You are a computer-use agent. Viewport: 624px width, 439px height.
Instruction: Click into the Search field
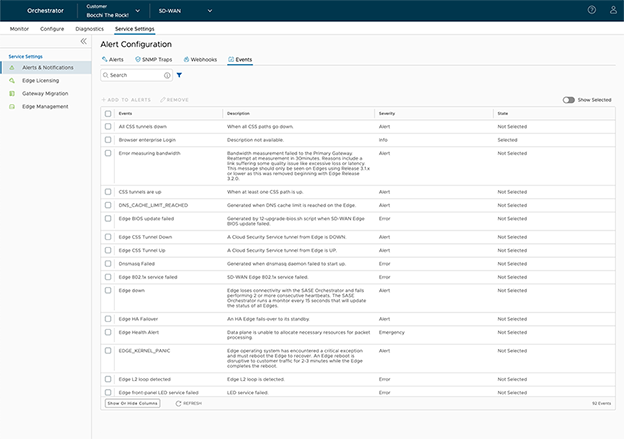coord(134,75)
